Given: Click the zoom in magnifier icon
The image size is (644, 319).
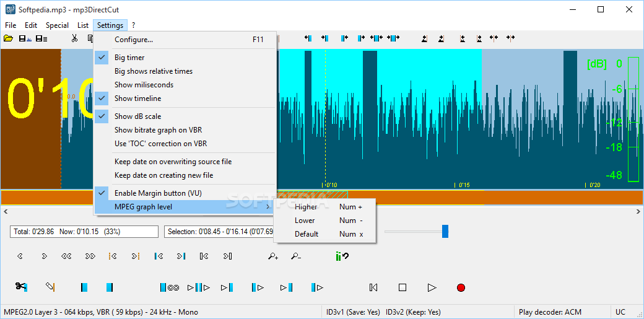Looking at the screenshot, I should (273, 256).
